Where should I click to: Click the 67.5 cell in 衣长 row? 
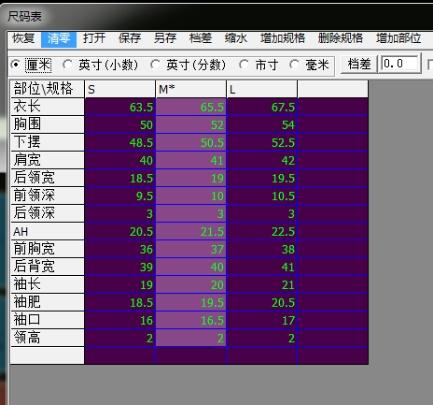(x=262, y=107)
